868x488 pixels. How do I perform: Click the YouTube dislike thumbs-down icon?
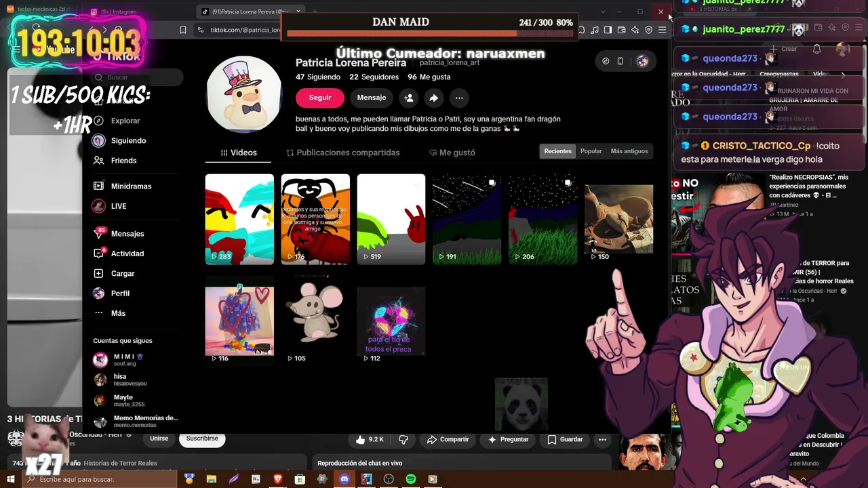(x=403, y=439)
